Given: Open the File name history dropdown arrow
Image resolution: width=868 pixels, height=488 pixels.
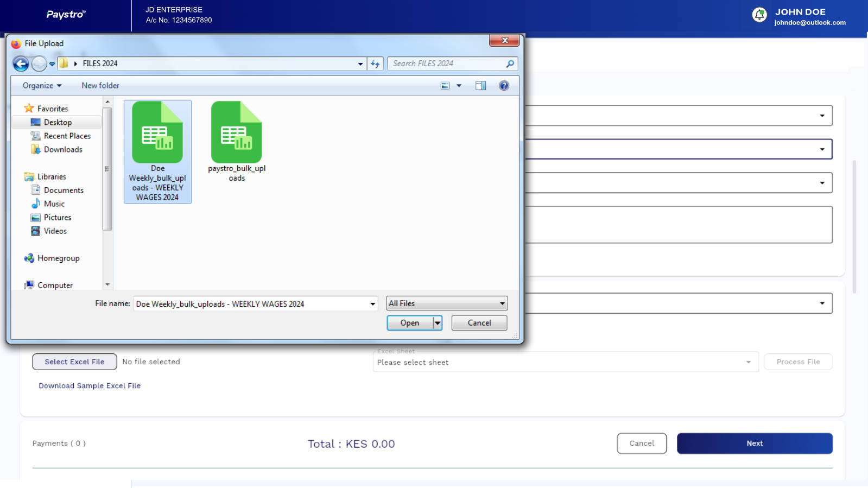Looking at the screenshot, I should (x=372, y=304).
